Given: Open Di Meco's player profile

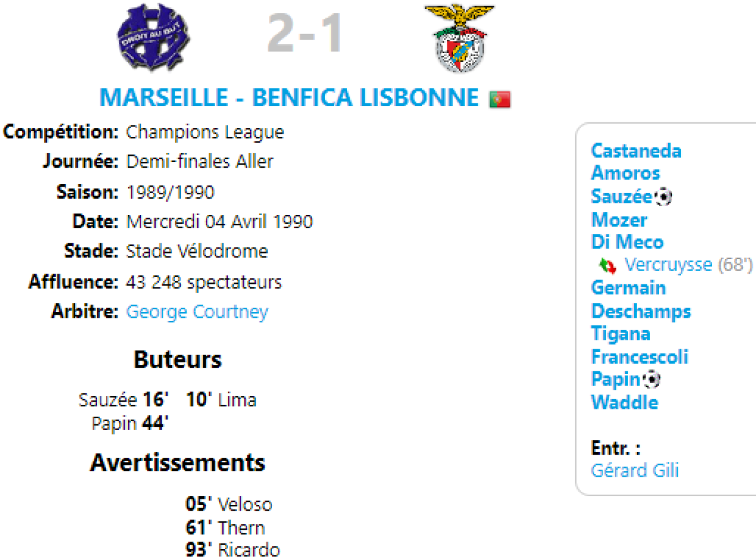Looking at the screenshot, I should 627,242.
